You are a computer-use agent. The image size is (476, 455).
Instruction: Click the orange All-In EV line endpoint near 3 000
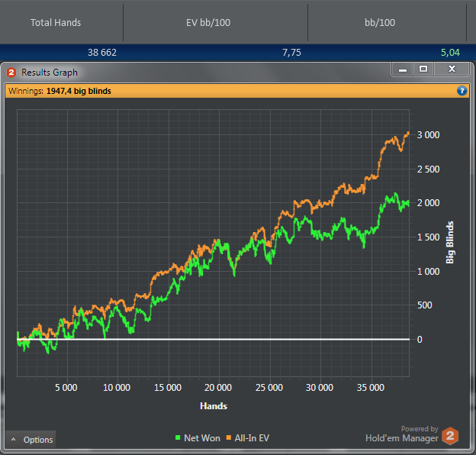408,133
